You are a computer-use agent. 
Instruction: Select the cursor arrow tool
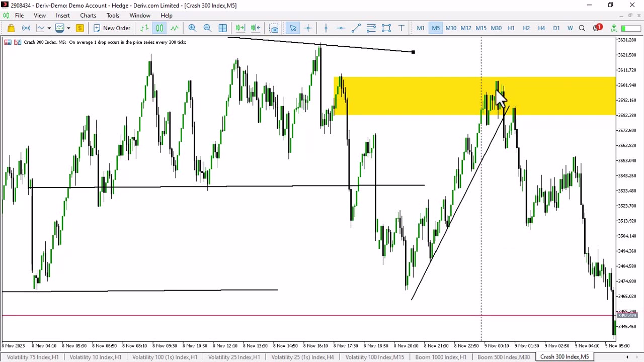[x=293, y=28]
